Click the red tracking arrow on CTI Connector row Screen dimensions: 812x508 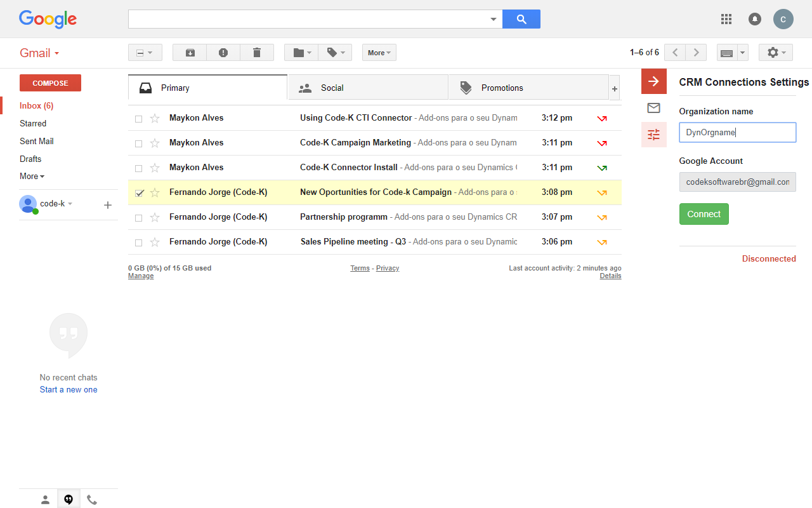602,119
